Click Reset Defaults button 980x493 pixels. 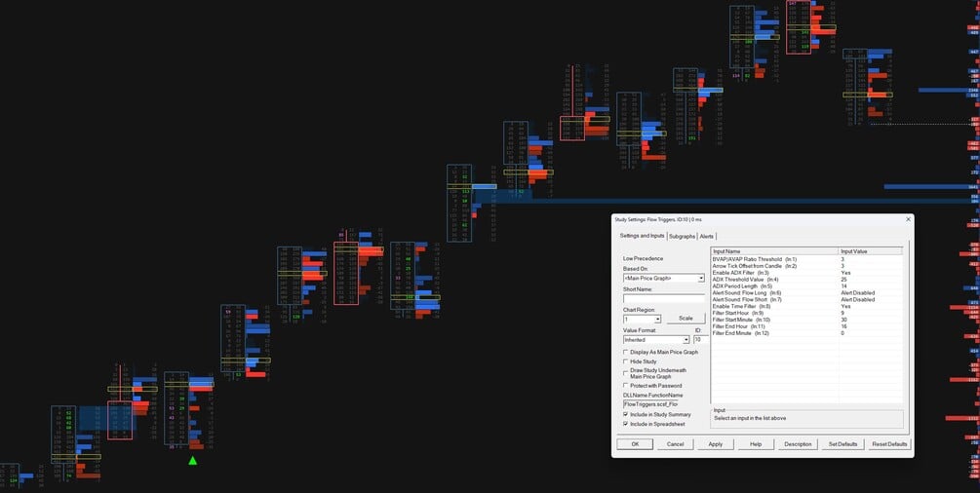tap(888, 444)
